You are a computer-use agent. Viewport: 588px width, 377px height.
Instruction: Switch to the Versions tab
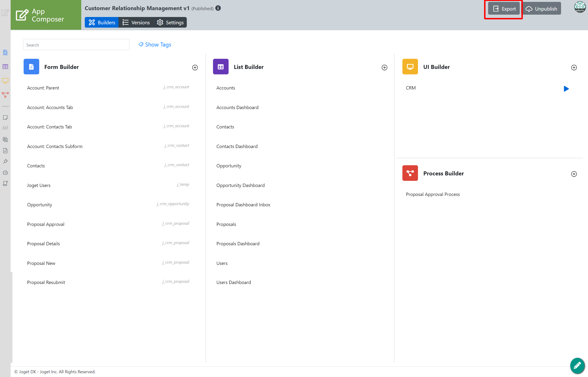(136, 22)
